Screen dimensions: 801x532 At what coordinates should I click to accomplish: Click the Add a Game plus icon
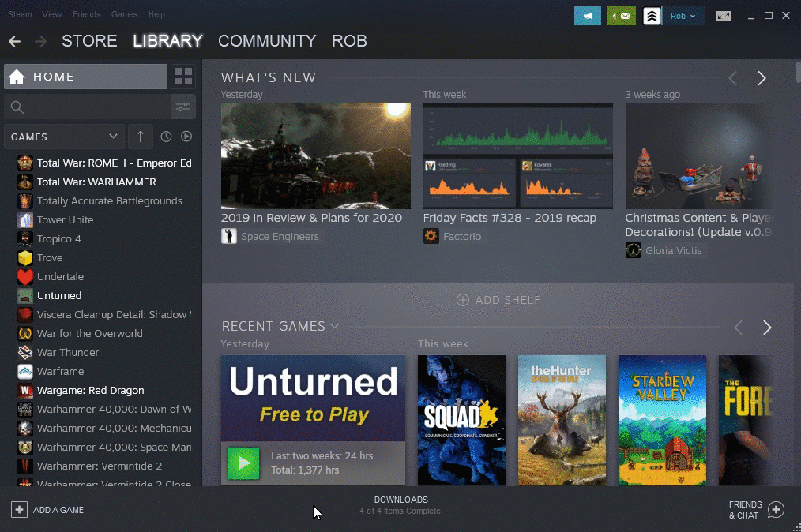(x=19, y=510)
